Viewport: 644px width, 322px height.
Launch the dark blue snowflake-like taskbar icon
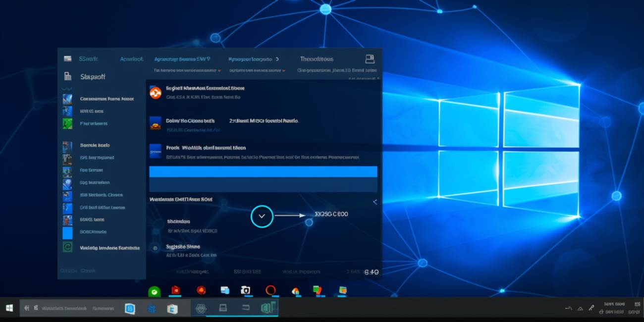(x=152, y=309)
